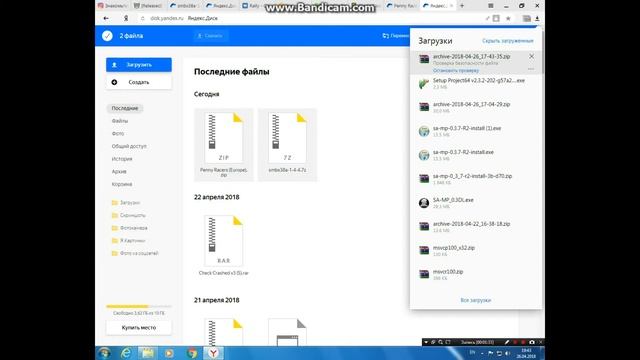
Task: Open the browser downloads arrow icon
Action: pyautogui.click(x=537, y=18)
